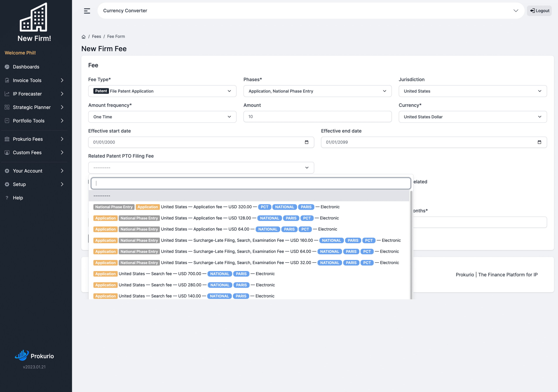Click the dropdown list scrollbar
Viewport: 558px width, 392px height.
tap(411, 245)
